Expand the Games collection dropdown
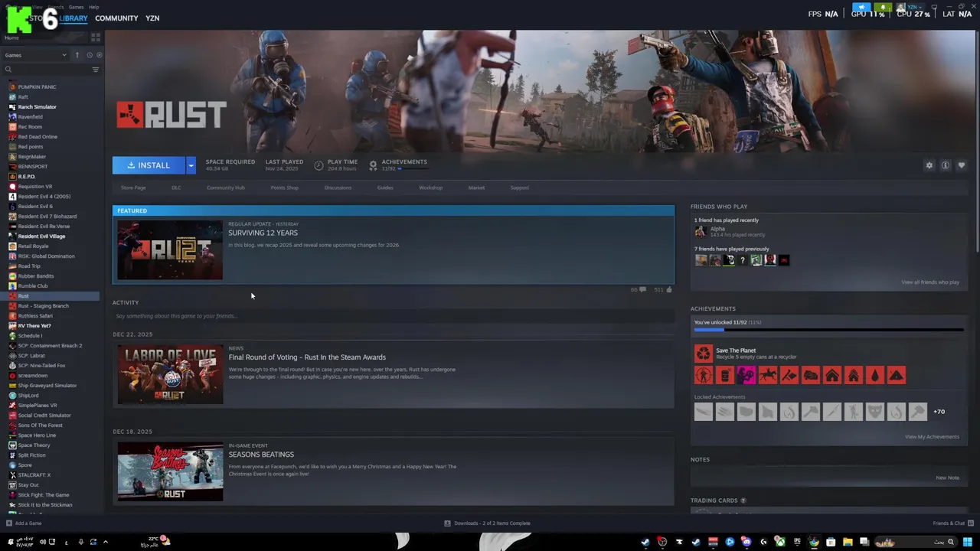This screenshot has width=980, height=551. 36,55
